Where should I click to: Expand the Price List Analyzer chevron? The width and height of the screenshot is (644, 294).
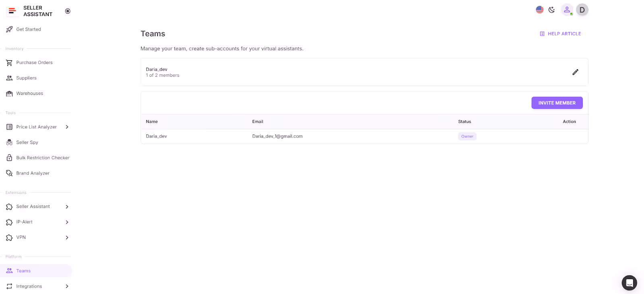coord(67,127)
